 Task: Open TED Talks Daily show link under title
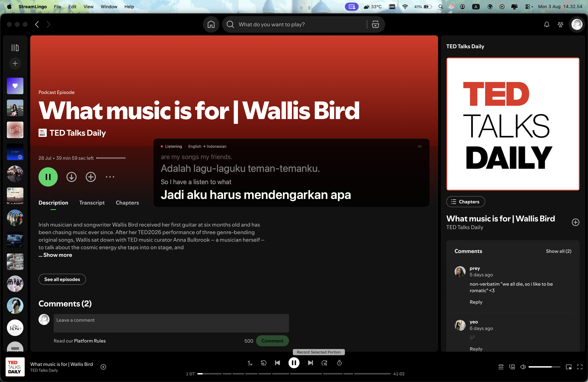(x=78, y=133)
